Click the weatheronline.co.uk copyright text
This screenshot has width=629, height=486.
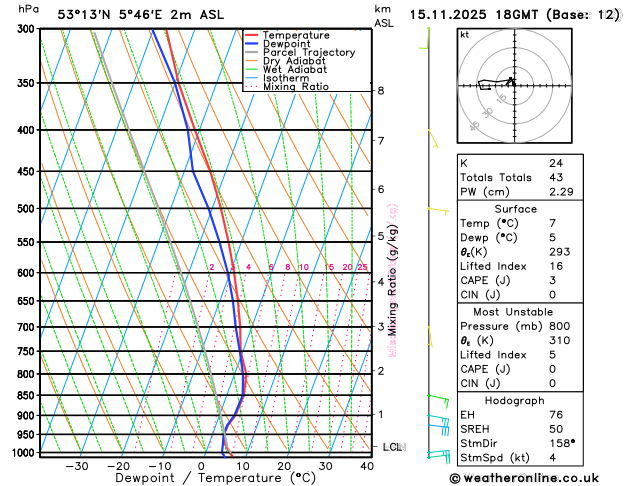click(x=524, y=478)
